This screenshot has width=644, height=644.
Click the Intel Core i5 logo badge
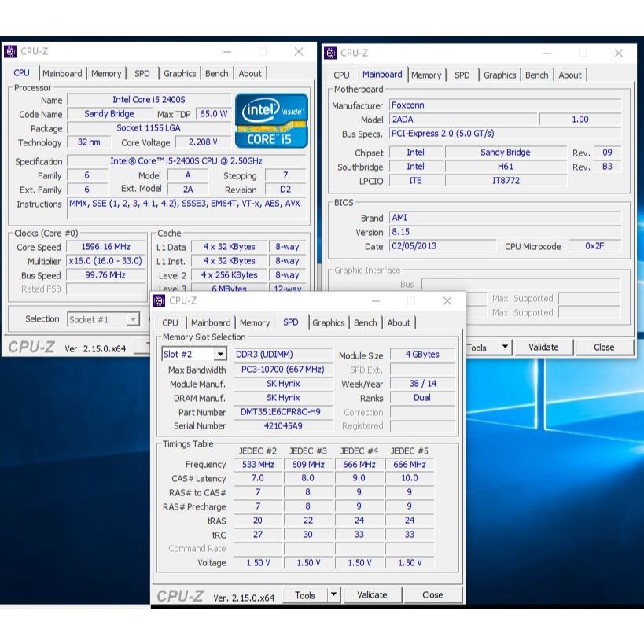271,121
